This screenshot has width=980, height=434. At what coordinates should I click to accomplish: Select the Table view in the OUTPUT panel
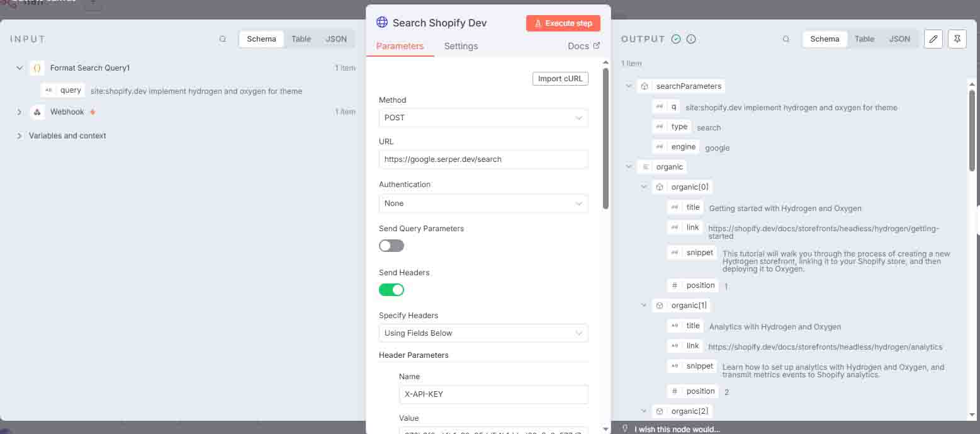864,38
